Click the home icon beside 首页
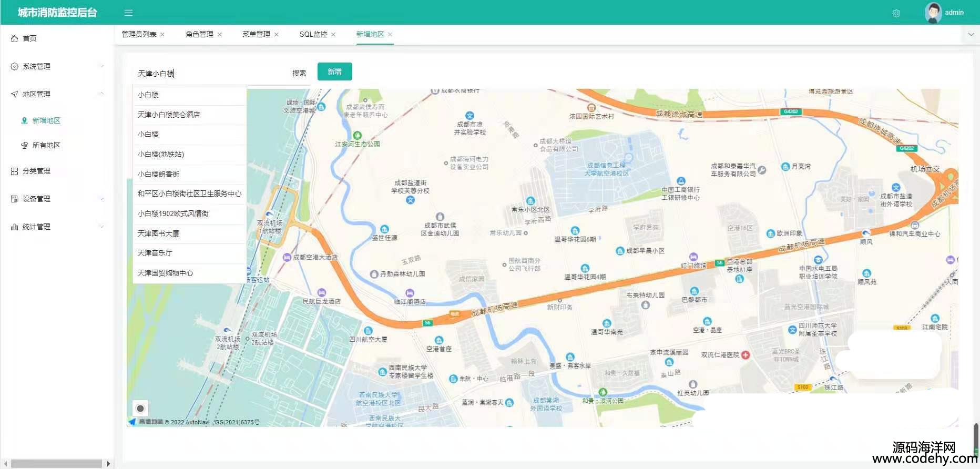Viewport: 980px width, 469px height. (x=14, y=38)
